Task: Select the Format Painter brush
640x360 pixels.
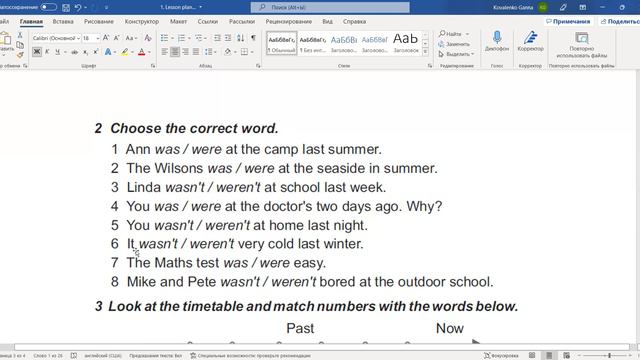Action: (20, 54)
